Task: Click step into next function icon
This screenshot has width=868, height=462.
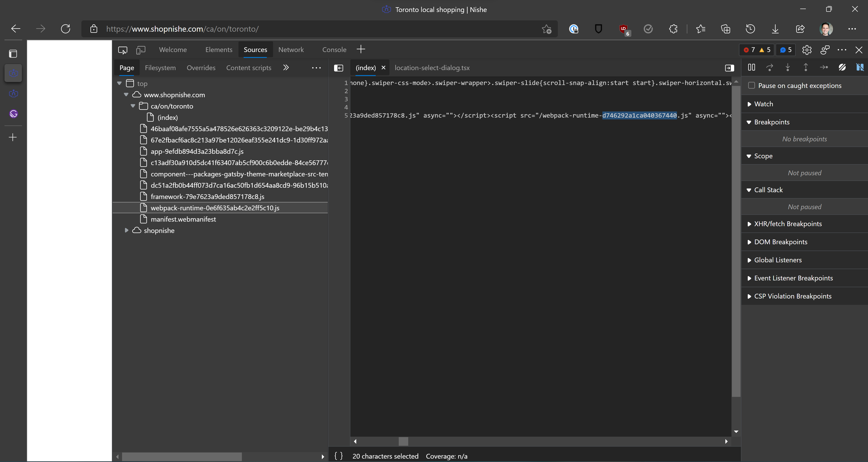Action: pyautogui.click(x=788, y=67)
